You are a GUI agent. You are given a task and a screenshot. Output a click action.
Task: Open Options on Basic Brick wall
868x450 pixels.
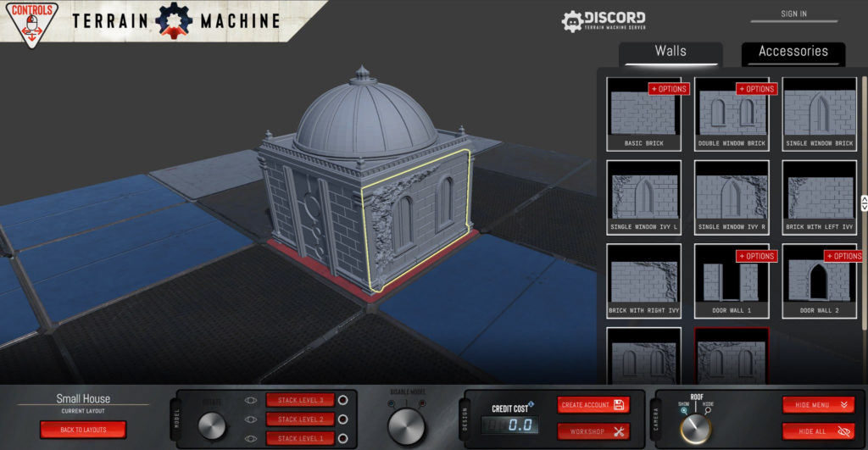point(669,89)
